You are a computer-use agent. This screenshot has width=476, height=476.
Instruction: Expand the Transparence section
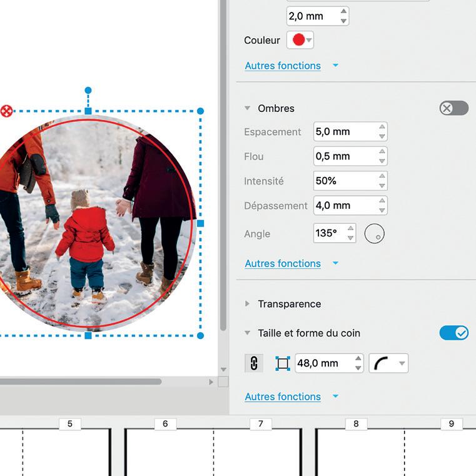[x=248, y=303]
